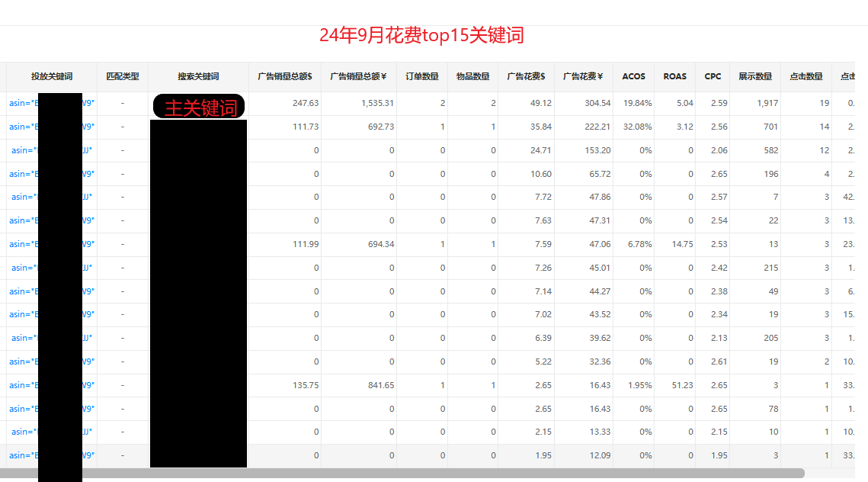This screenshot has width=868, height=482.
Task: Click the 点击数量 column header
Action: coord(806,76)
